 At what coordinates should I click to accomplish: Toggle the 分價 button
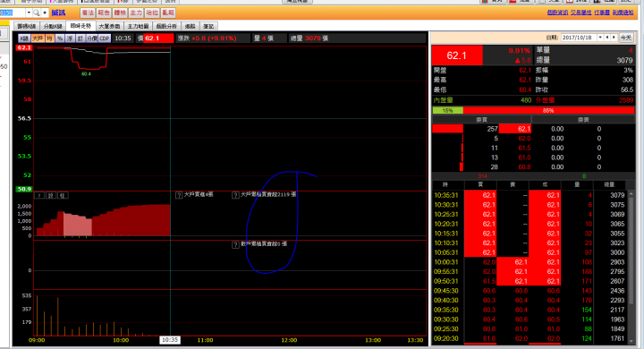91,38
